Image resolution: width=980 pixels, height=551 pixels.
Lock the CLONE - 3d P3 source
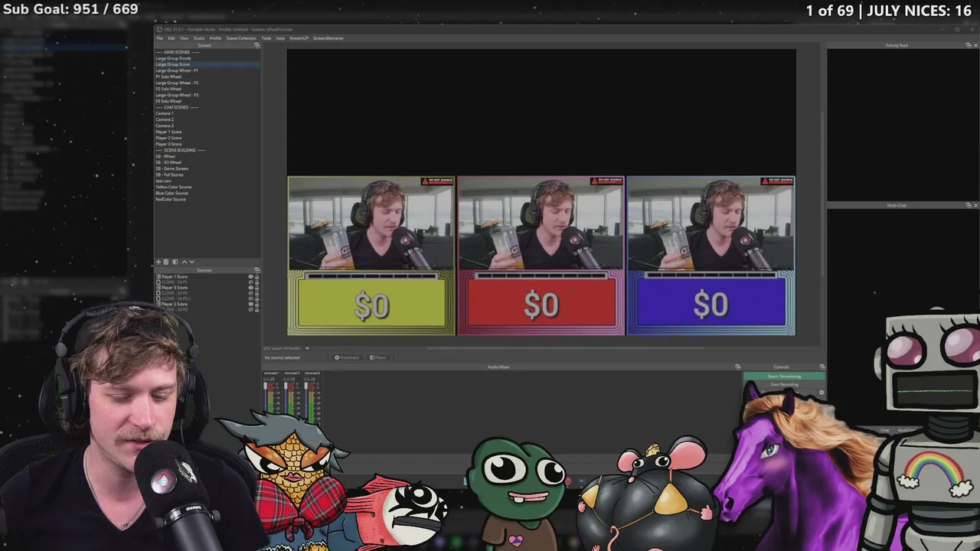tap(256, 293)
